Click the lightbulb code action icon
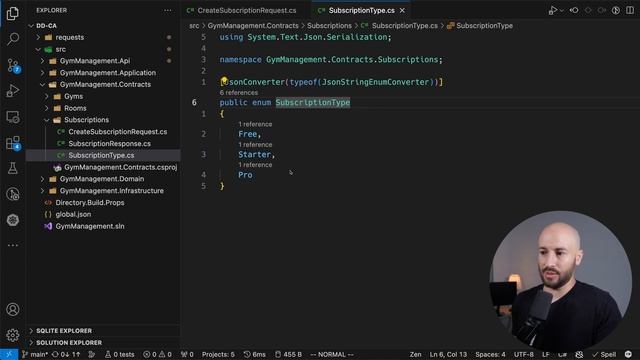 (x=224, y=81)
